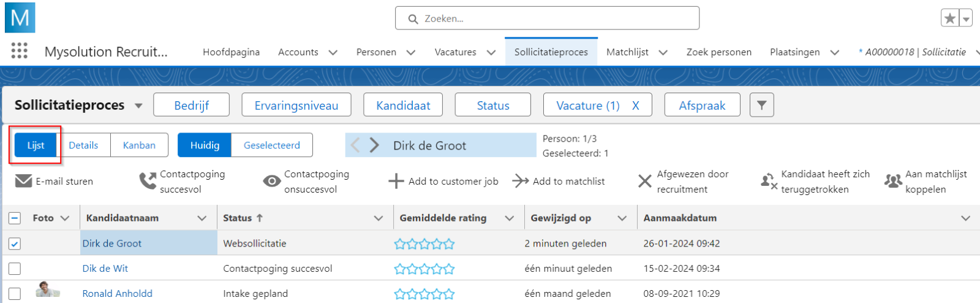Click Contactpoging succesvol phone icon

point(148,181)
